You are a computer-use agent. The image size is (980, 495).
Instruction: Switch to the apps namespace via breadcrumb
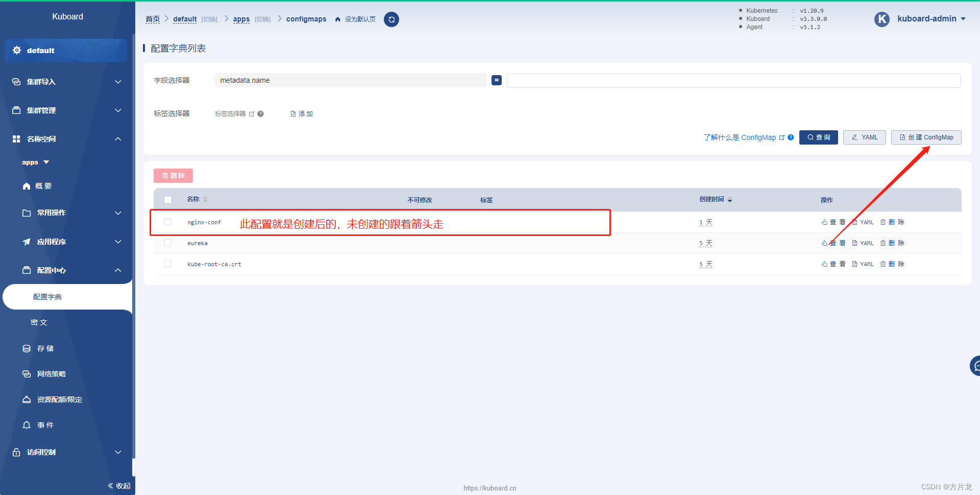tap(241, 19)
